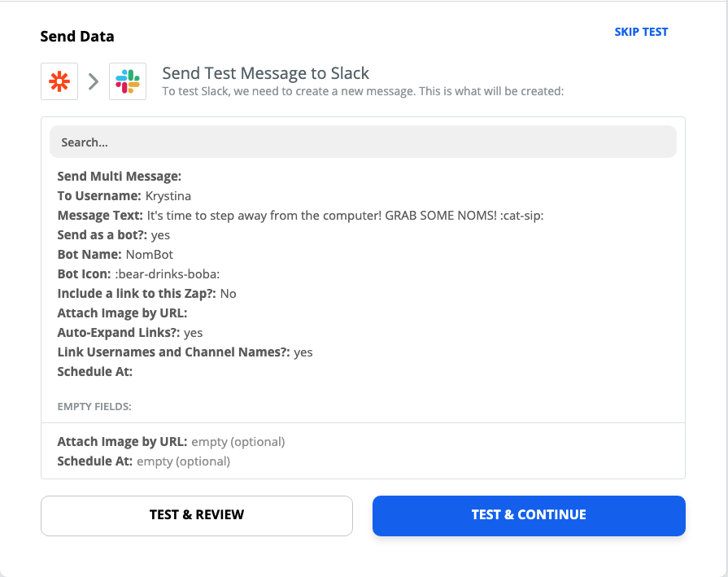The width and height of the screenshot is (728, 577).
Task: Click the Message Text field row
Action: point(300,216)
